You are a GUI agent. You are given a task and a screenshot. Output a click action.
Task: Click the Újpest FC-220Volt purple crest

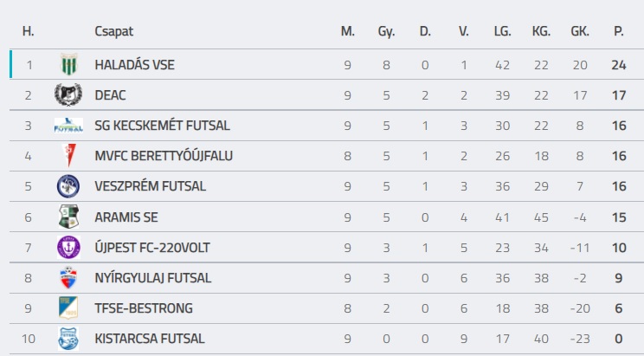tap(68, 247)
